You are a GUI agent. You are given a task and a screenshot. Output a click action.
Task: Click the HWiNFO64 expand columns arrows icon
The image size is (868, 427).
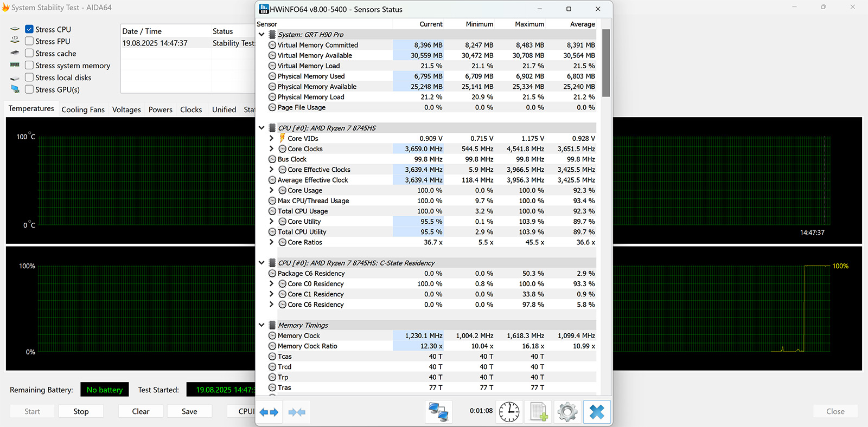[x=269, y=412]
